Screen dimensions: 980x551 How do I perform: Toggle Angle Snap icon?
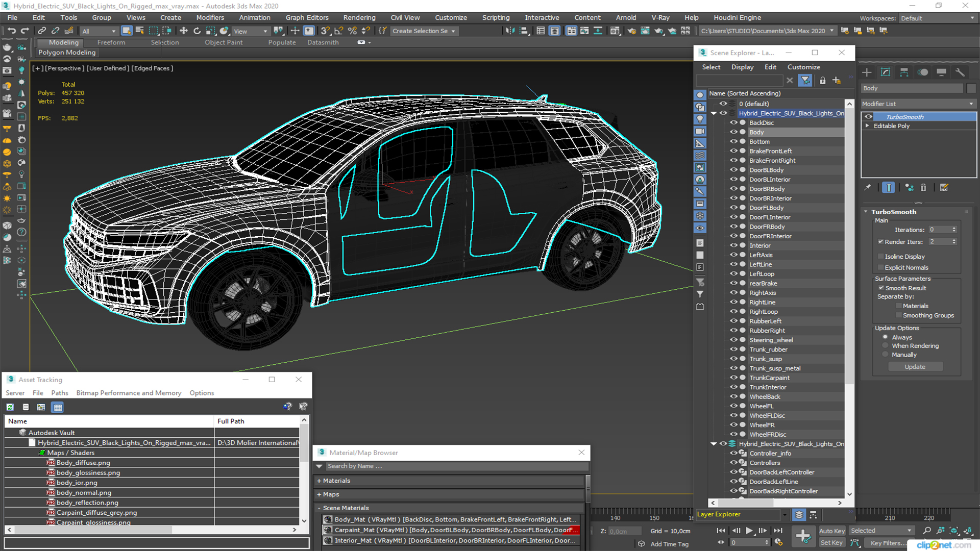339,31
